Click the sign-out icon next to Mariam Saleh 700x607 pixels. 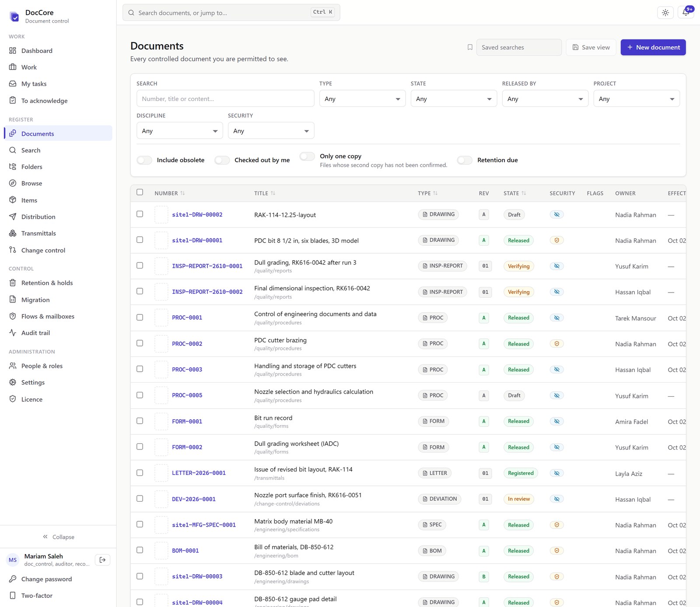102,560
